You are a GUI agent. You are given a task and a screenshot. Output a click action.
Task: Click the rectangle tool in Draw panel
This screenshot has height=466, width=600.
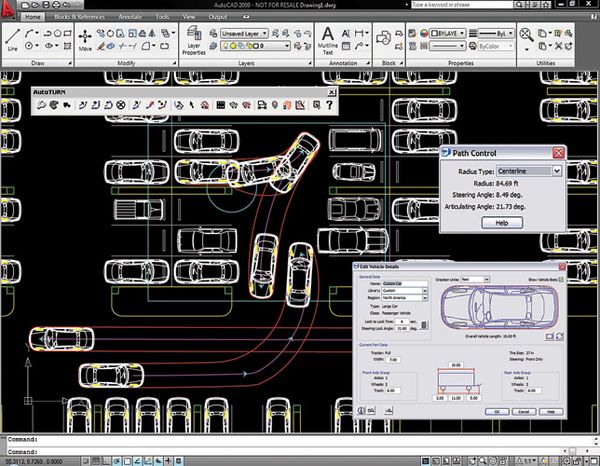click(x=68, y=33)
